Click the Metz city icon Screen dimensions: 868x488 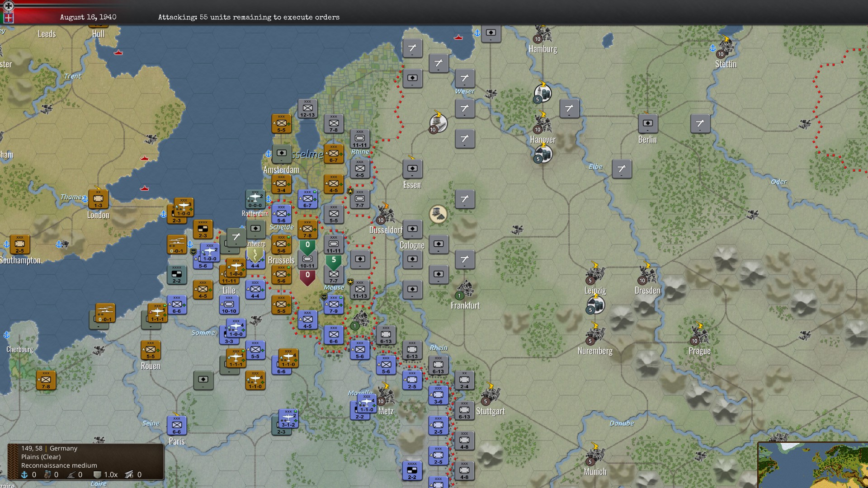pos(386,395)
